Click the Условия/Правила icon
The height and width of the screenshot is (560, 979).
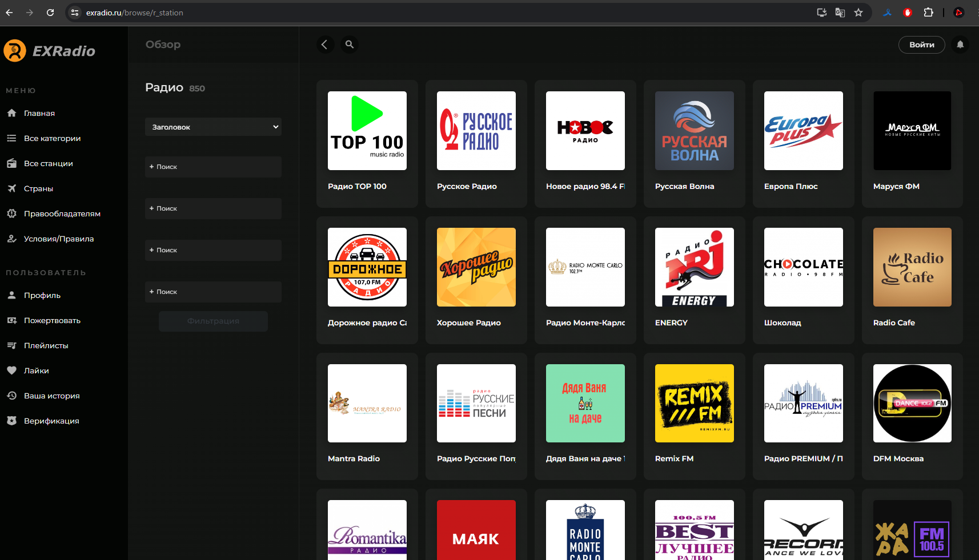[x=11, y=239]
